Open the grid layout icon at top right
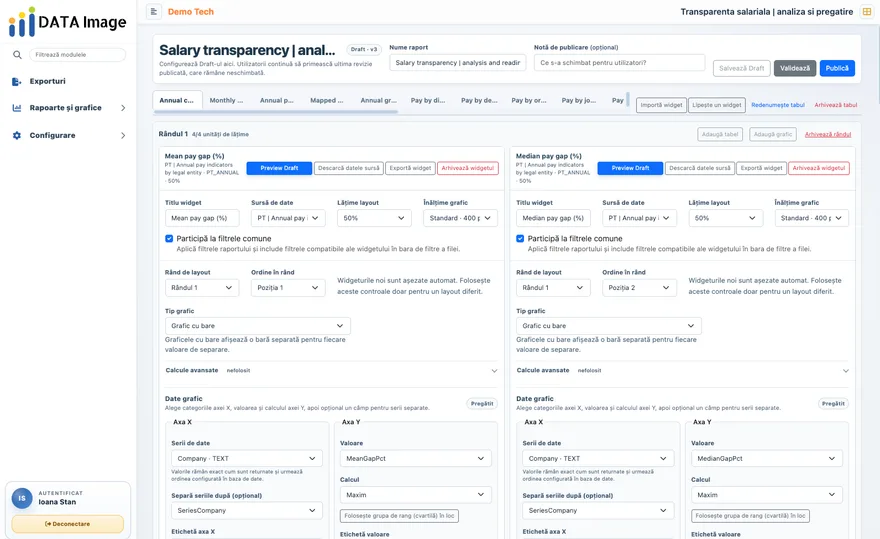The height and width of the screenshot is (539, 880). [x=867, y=11]
